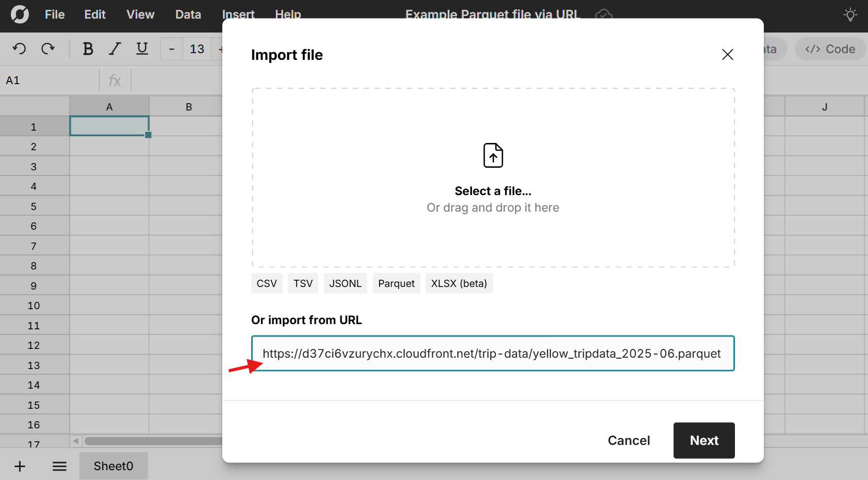Open the View menu
This screenshot has width=868, height=480.
click(x=140, y=14)
